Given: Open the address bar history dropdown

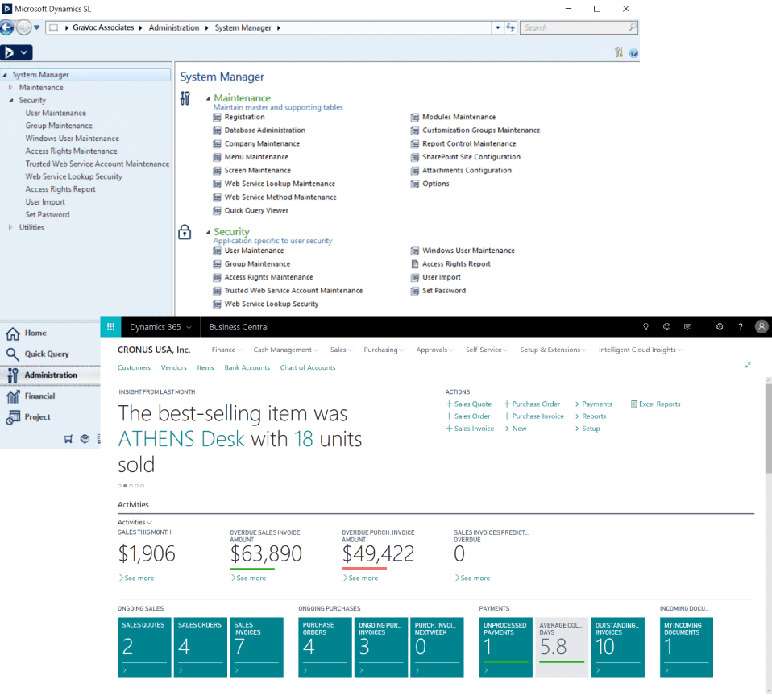Looking at the screenshot, I should coord(498,27).
